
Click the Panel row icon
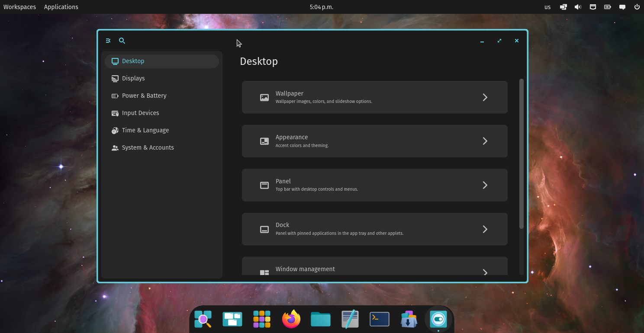(x=264, y=185)
